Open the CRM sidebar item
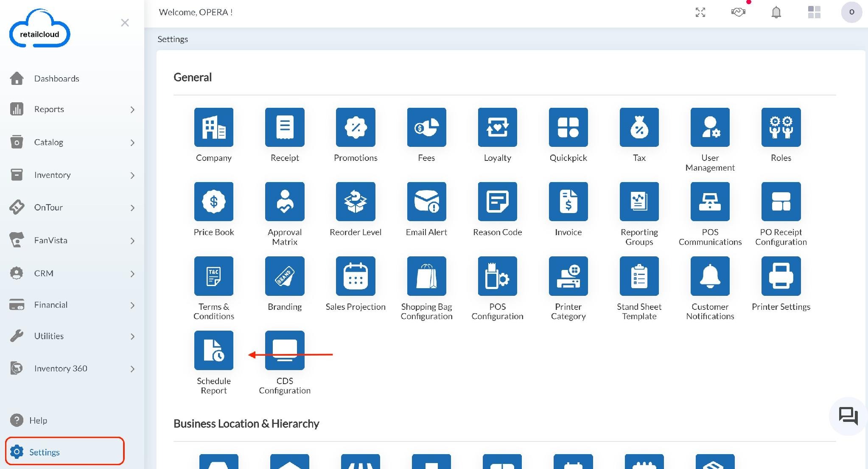The width and height of the screenshot is (868, 469). coord(72,273)
